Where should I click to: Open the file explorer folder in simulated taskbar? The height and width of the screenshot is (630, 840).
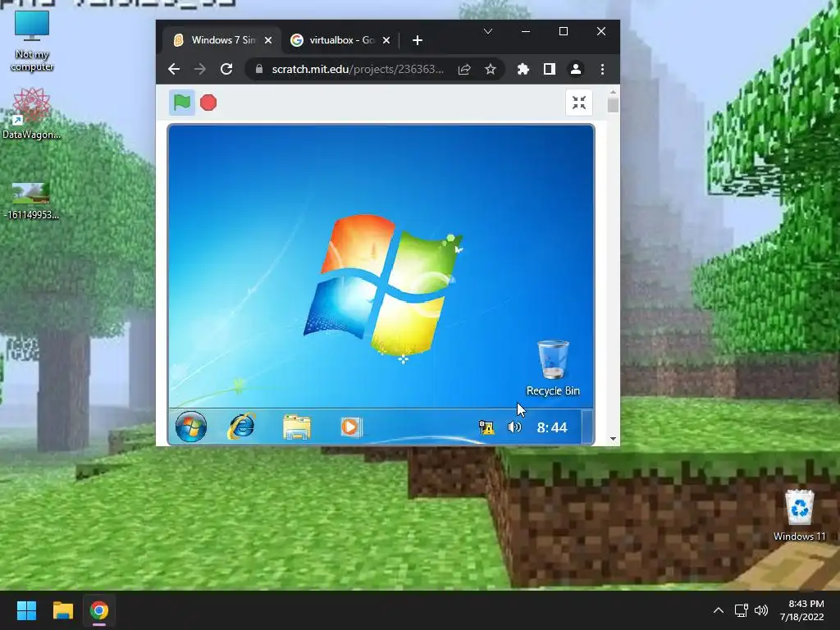(x=297, y=427)
